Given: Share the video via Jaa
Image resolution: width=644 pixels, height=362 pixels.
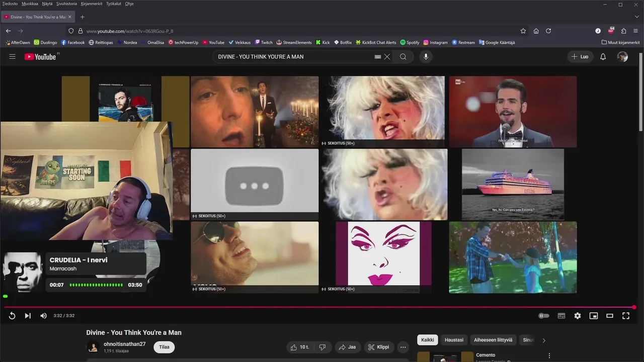Looking at the screenshot, I should [347, 347].
